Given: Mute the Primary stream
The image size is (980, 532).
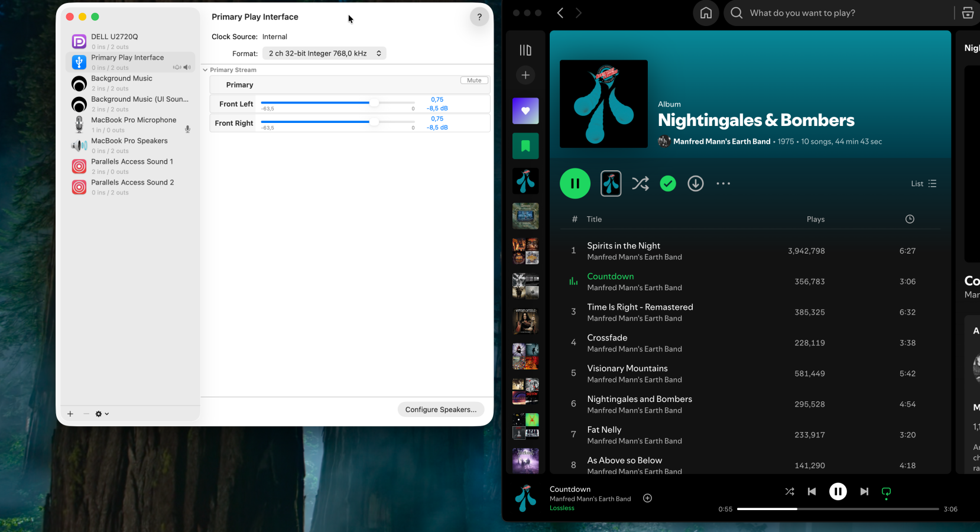Looking at the screenshot, I should tap(474, 80).
